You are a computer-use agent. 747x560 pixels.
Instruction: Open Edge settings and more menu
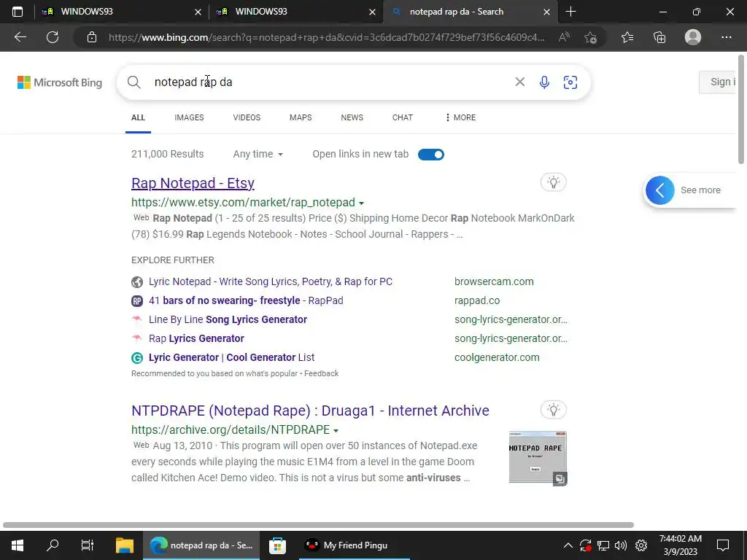coord(726,37)
